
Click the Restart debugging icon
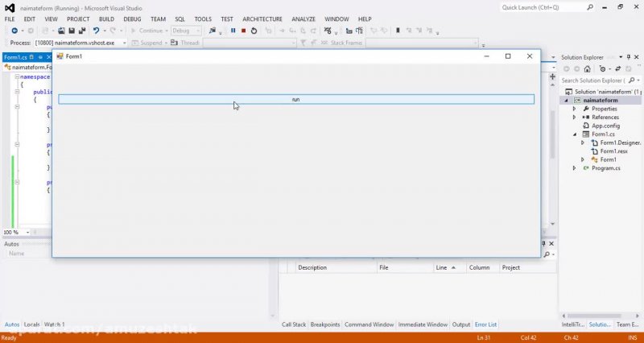[x=254, y=31]
